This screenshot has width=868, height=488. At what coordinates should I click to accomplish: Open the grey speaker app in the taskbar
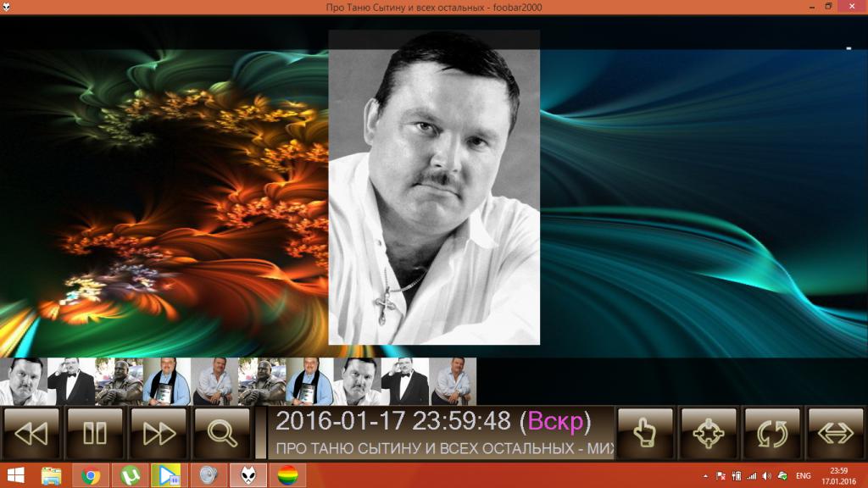tap(209, 475)
